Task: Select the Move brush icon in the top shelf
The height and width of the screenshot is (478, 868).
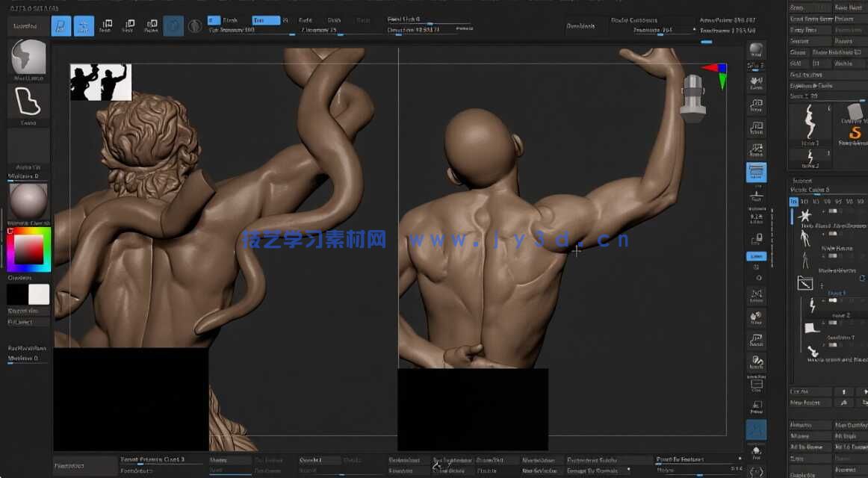Action: [107, 25]
